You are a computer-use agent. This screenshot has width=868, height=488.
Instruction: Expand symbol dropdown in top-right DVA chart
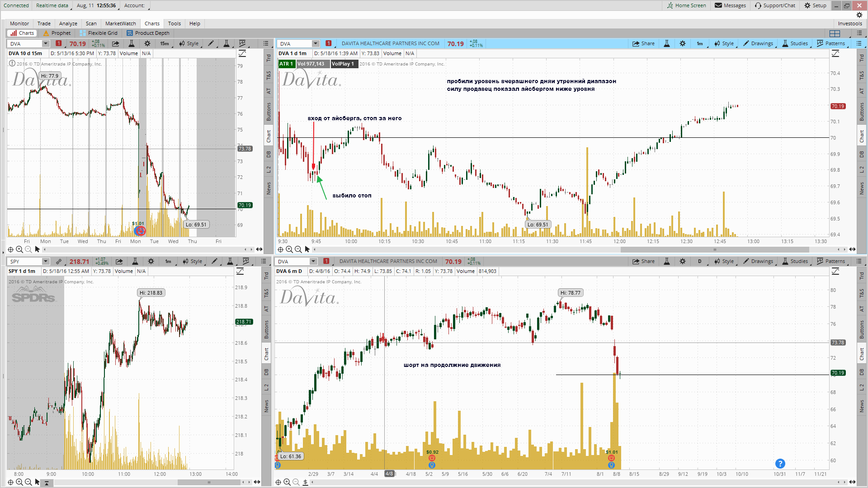316,44
